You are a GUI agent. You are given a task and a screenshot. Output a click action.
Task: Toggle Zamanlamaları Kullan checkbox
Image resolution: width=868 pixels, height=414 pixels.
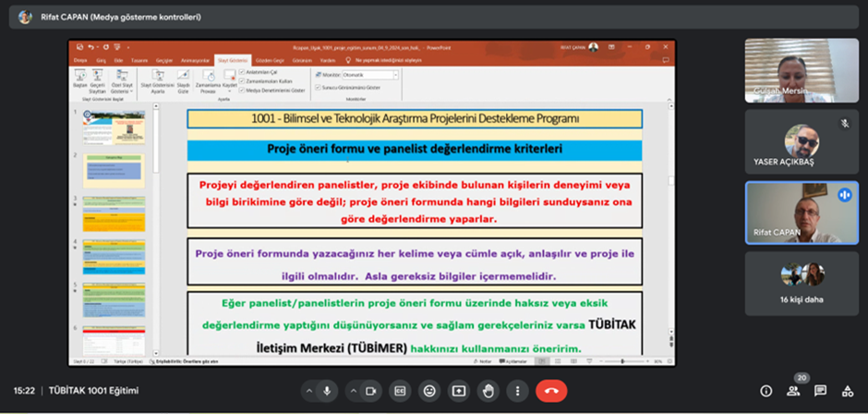click(241, 81)
